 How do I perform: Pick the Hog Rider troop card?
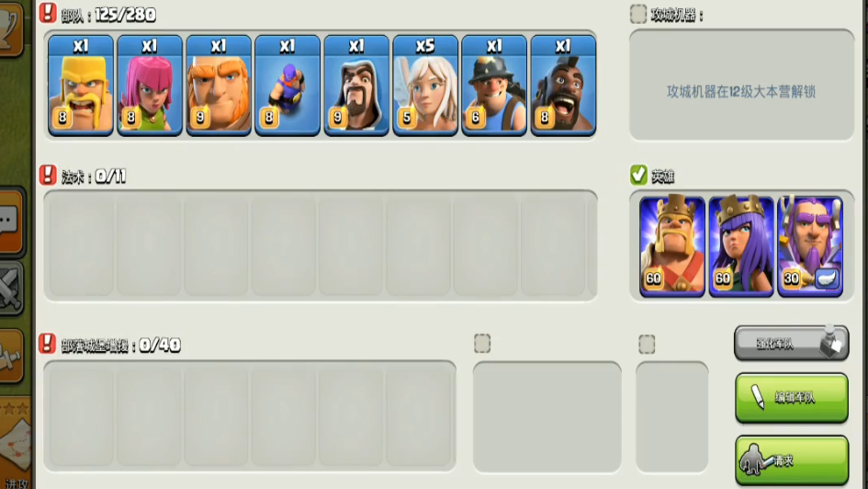[x=563, y=85]
